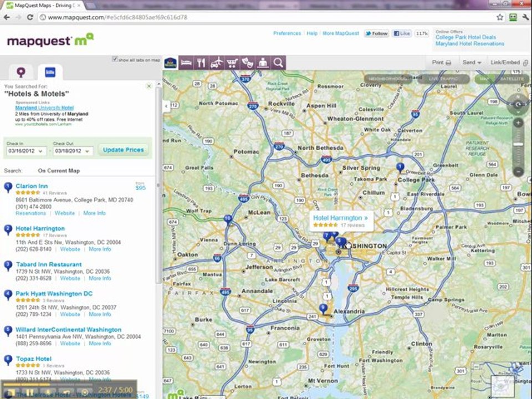Expand the Send dropdown menu
Screen dimensions: 532x399
(472, 63)
